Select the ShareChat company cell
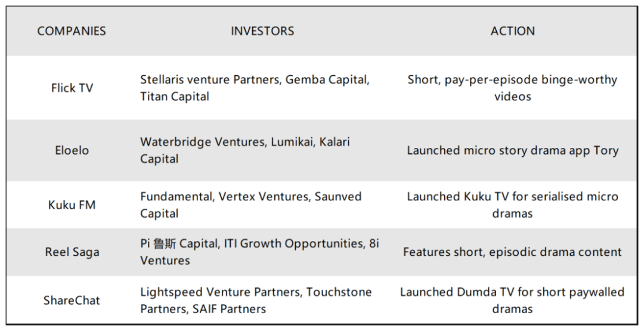 tap(72, 301)
